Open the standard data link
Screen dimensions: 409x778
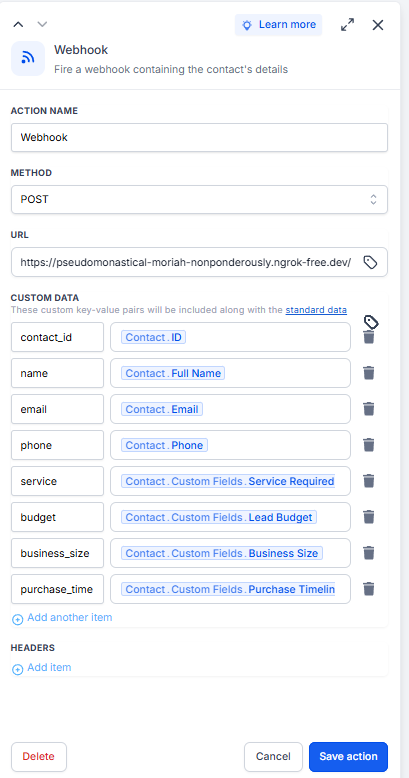[x=316, y=310]
